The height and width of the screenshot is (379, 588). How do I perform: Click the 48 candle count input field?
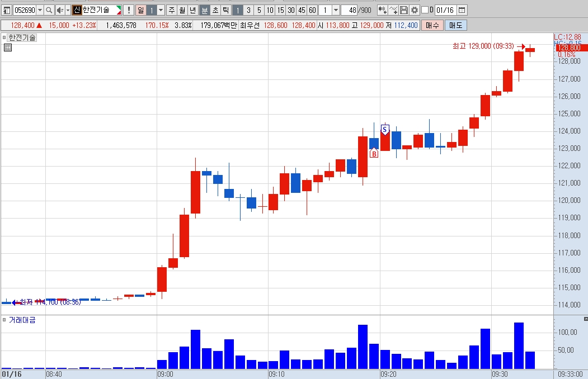349,10
